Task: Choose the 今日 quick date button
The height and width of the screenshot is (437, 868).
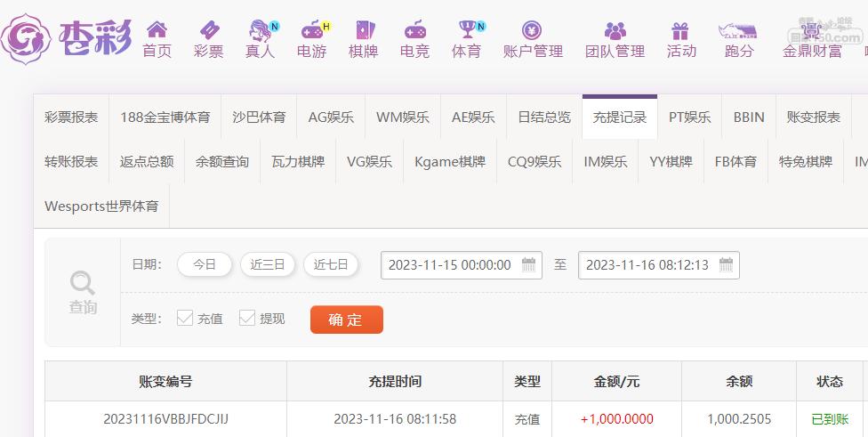Action: click(205, 264)
